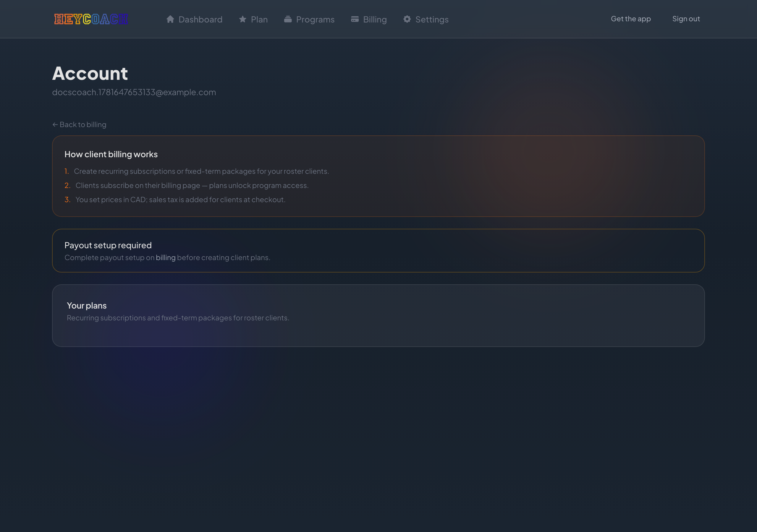Click the How client billing works heading
This screenshot has width=757, height=532.
pyautogui.click(x=111, y=154)
